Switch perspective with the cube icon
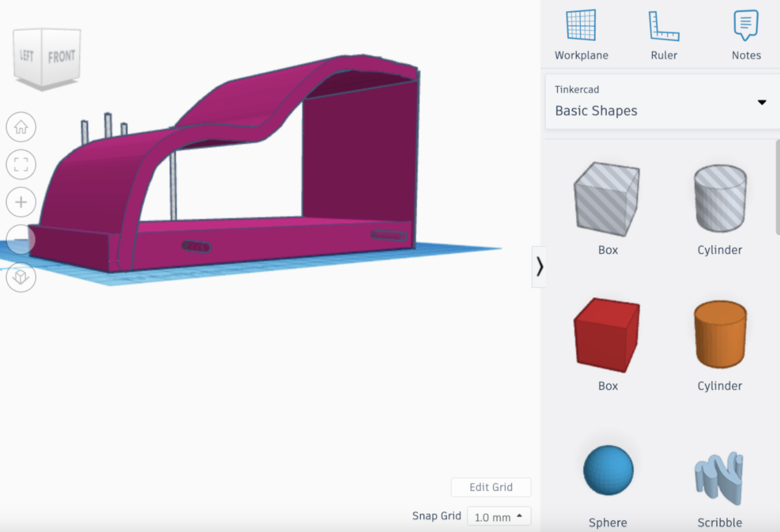The image size is (780, 532). (x=21, y=277)
